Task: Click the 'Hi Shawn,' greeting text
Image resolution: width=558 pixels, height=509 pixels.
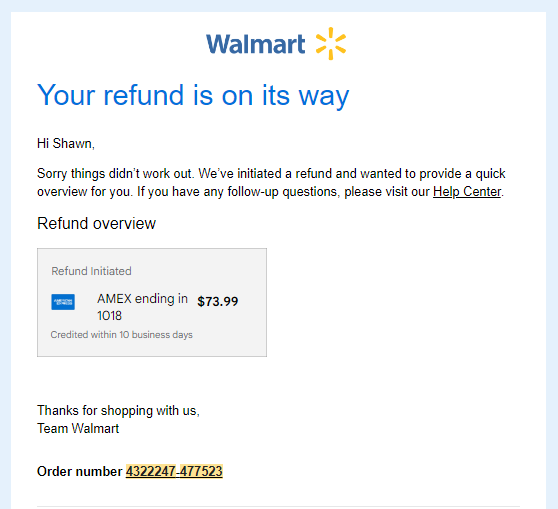Action: tap(66, 143)
